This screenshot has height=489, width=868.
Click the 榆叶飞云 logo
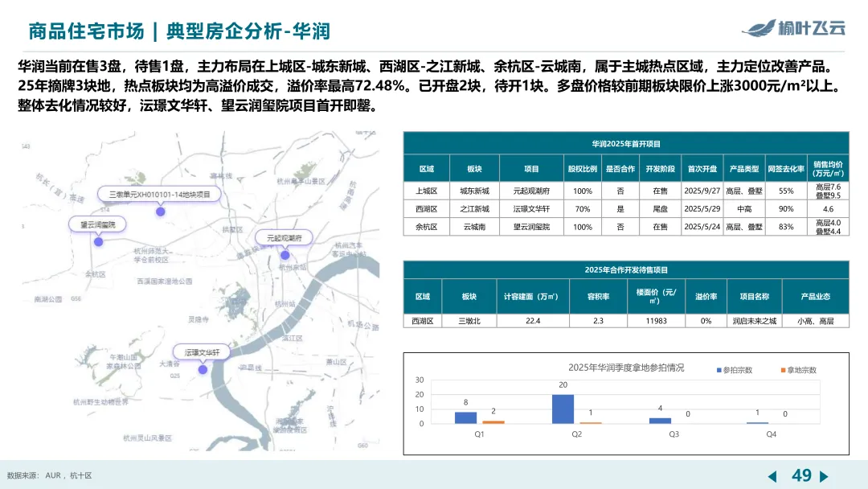(x=794, y=27)
